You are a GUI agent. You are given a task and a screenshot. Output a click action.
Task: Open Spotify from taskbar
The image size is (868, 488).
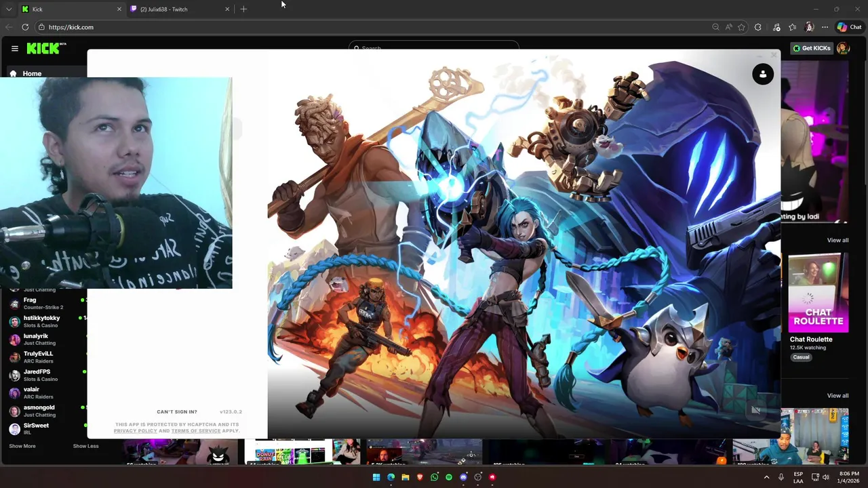[x=449, y=477]
